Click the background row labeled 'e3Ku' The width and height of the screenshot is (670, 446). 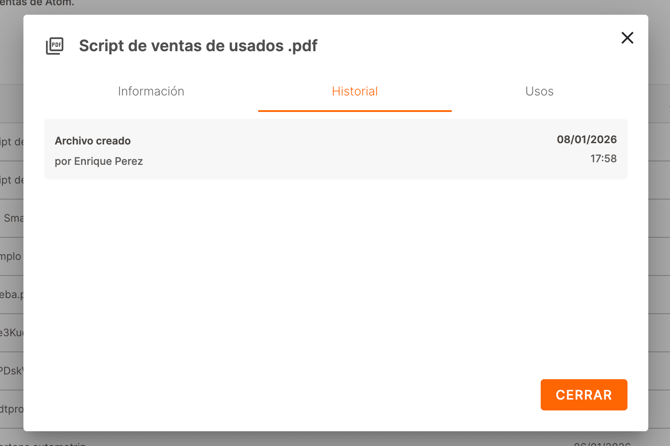(11, 332)
